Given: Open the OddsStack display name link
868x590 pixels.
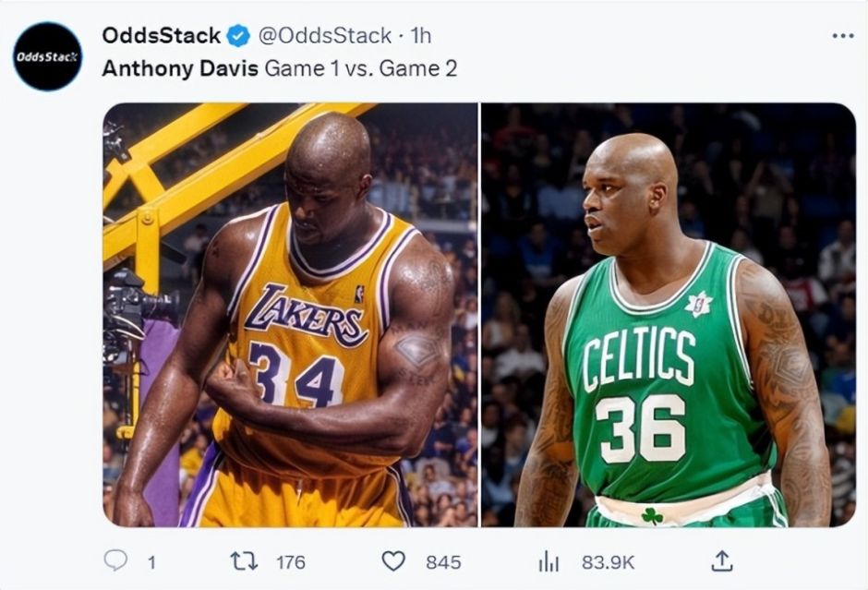Looking at the screenshot, I should tap(162, 36).
